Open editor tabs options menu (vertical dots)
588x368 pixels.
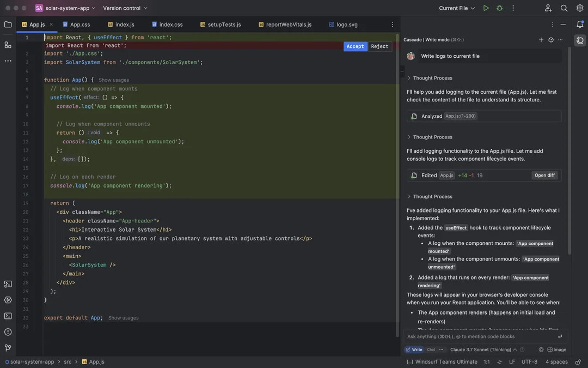pyautogui.click(x=392, y=25)
